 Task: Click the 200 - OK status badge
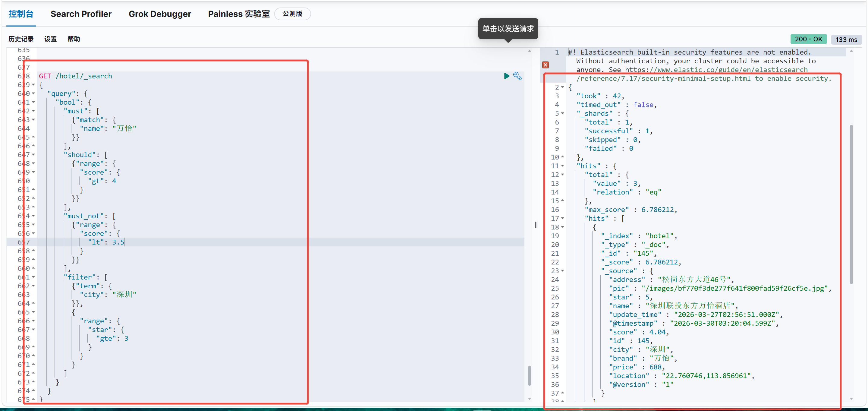coord(808,39)
